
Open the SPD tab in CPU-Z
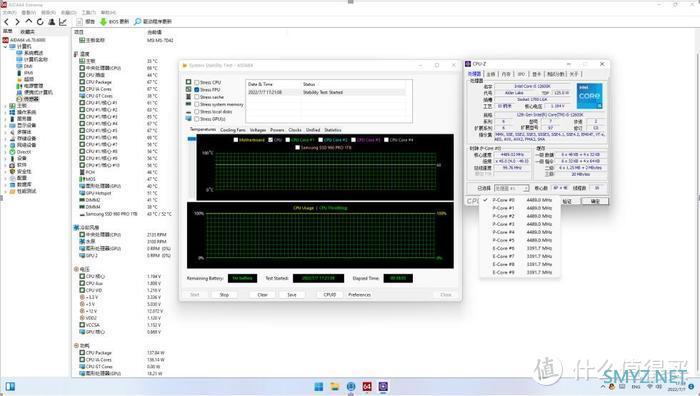tap(521, 74)
